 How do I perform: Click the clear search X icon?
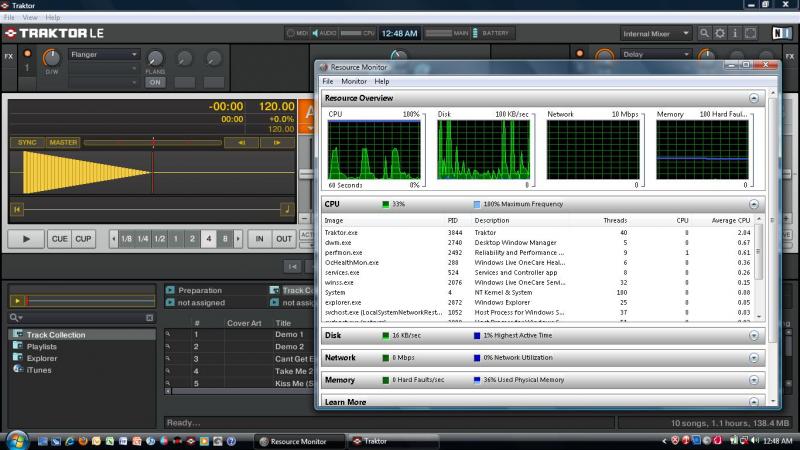(149, 318)
